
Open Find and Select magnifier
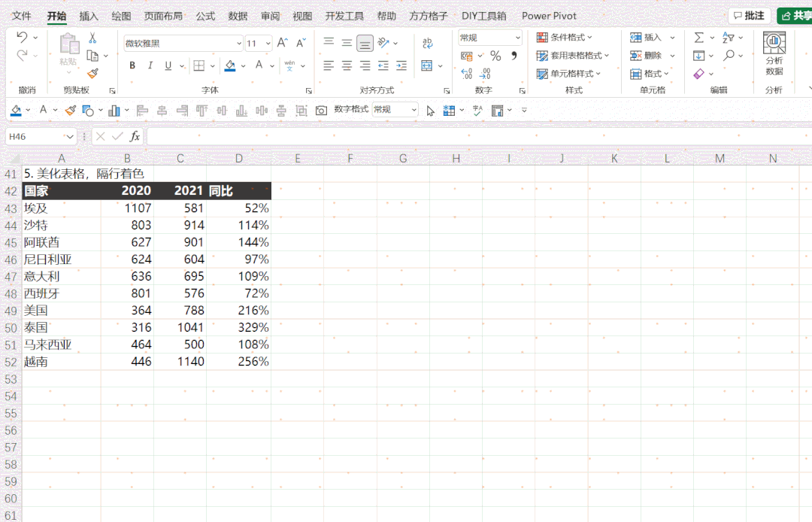pyautogui.click(x=729, y=56)
